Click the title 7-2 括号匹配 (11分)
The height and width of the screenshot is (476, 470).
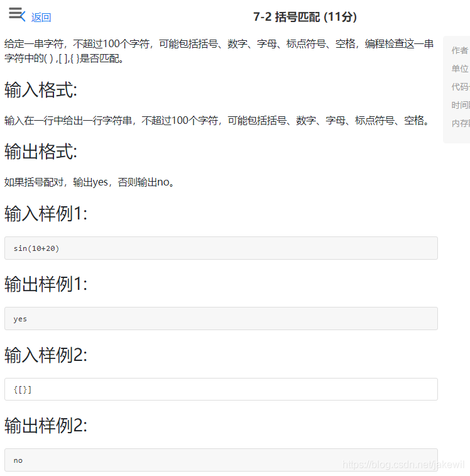305,17
